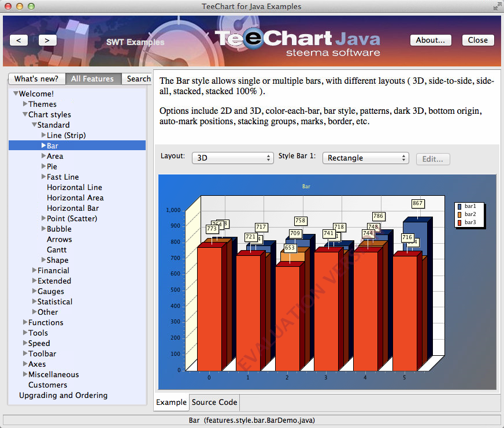Select the Arrows chart style

tap(60, 239)
